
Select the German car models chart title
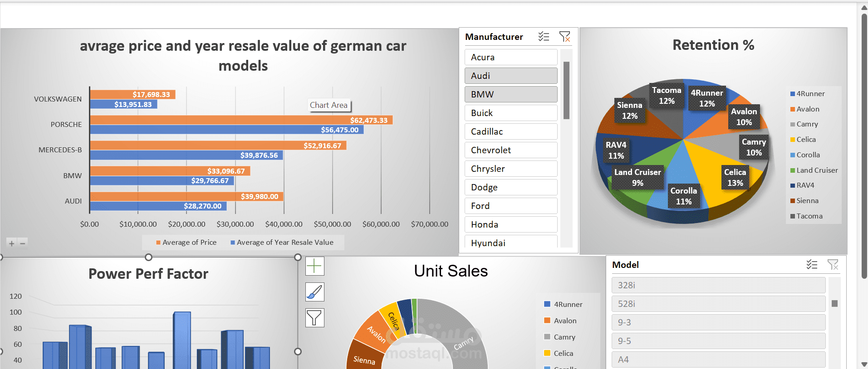243,55
